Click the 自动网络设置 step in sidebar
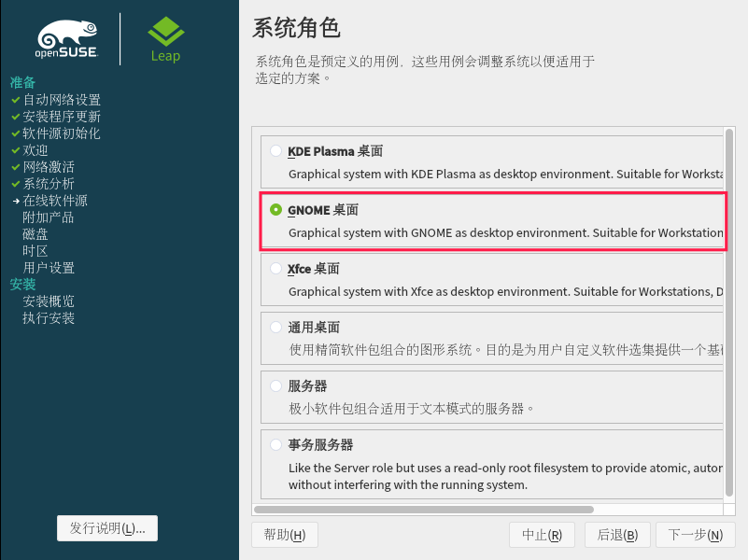Screen dimensions: 748x560 (62, 100)
